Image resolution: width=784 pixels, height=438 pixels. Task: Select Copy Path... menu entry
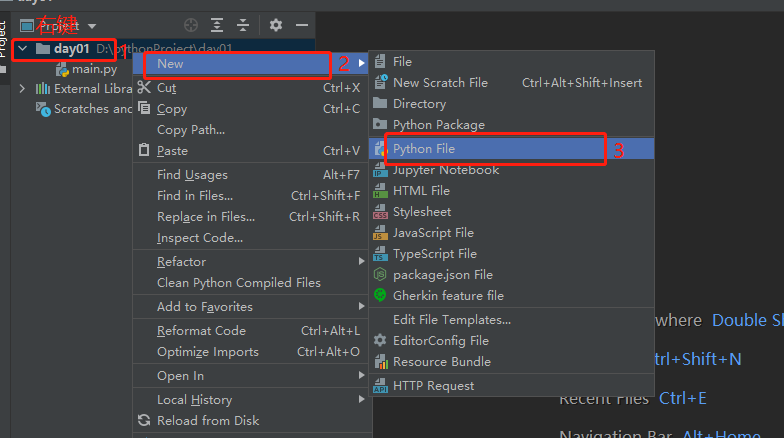[x=250, y=130]
